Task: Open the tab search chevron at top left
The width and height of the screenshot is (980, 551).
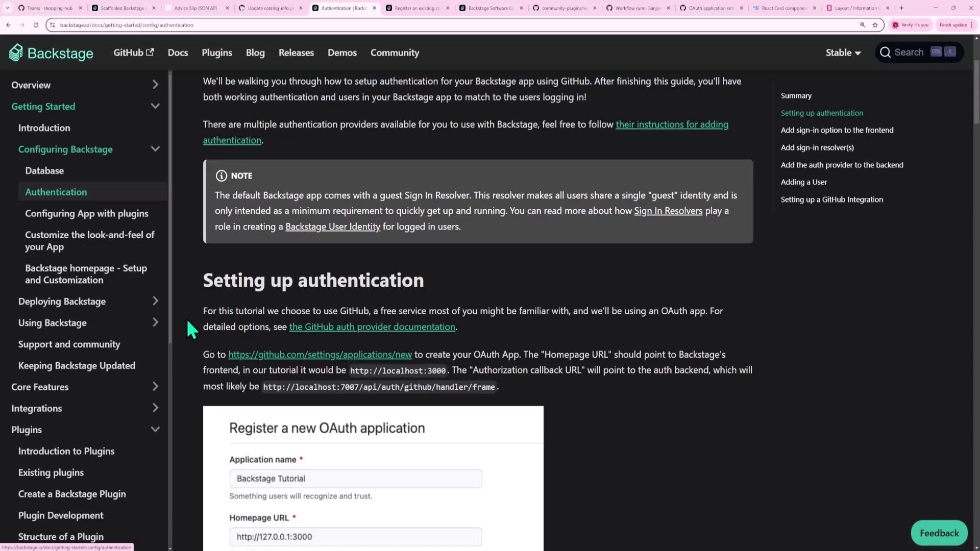Action: (x=7, y=8)
